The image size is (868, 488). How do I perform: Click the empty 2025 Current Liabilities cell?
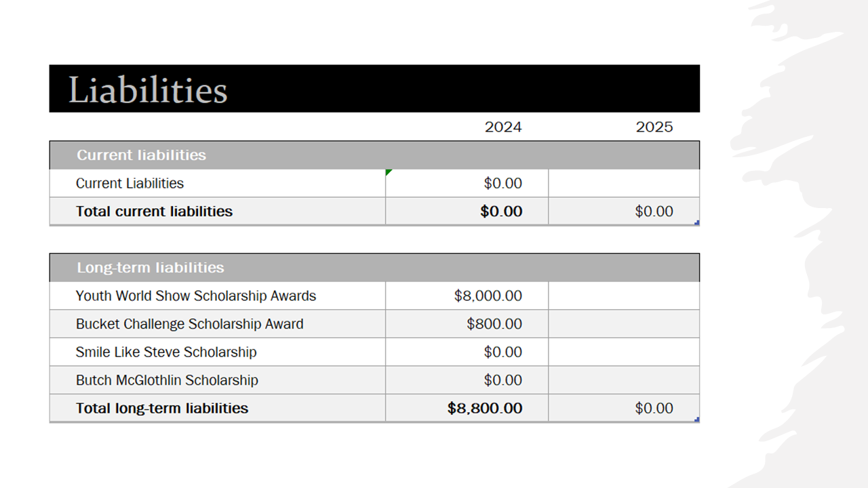623,184
